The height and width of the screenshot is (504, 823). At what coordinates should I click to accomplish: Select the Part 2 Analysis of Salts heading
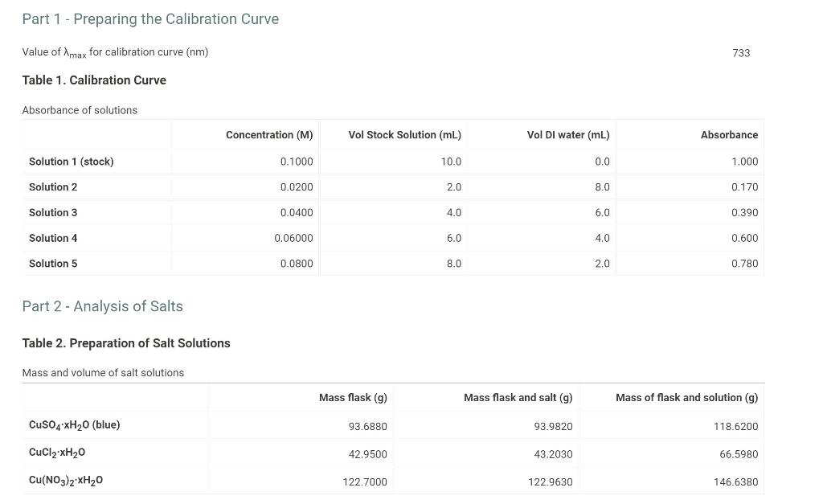tap(102, 306)
